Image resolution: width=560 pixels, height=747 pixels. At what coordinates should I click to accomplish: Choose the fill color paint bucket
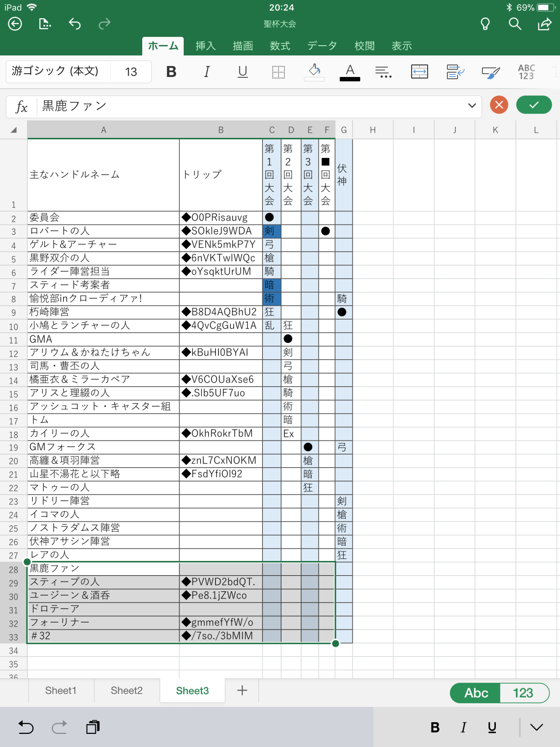(x=314, y=71)
